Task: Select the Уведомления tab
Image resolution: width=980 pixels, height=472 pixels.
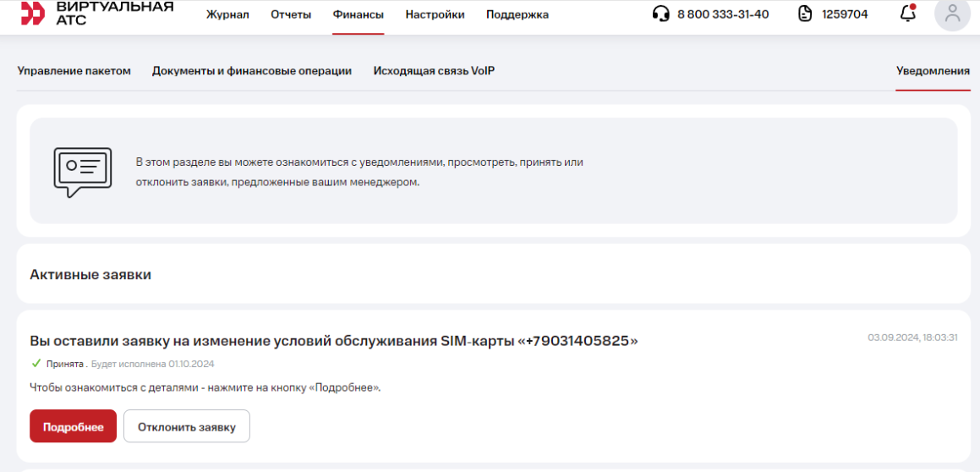Action: [x=933, y=71]
